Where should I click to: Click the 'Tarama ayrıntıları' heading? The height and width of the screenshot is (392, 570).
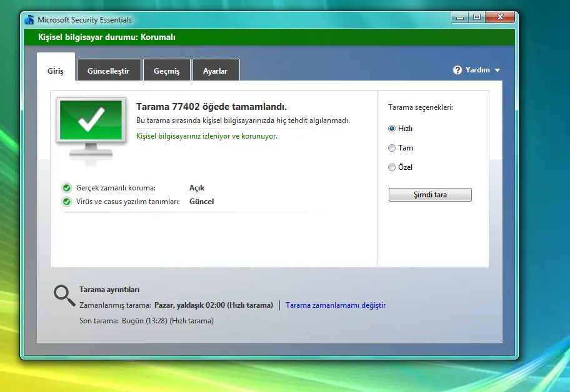(x=109, y=290)
